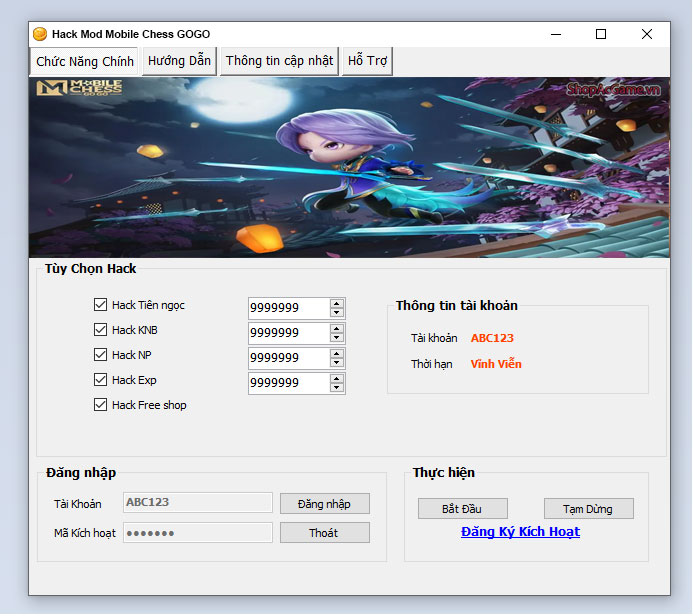Disable the Hack NP checkbox

point(100,355)
